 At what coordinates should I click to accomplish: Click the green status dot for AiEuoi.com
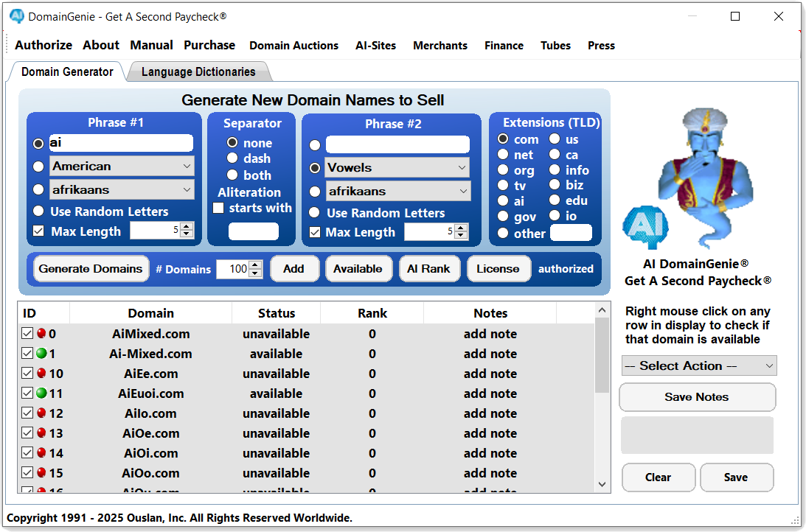click(41, 393)
